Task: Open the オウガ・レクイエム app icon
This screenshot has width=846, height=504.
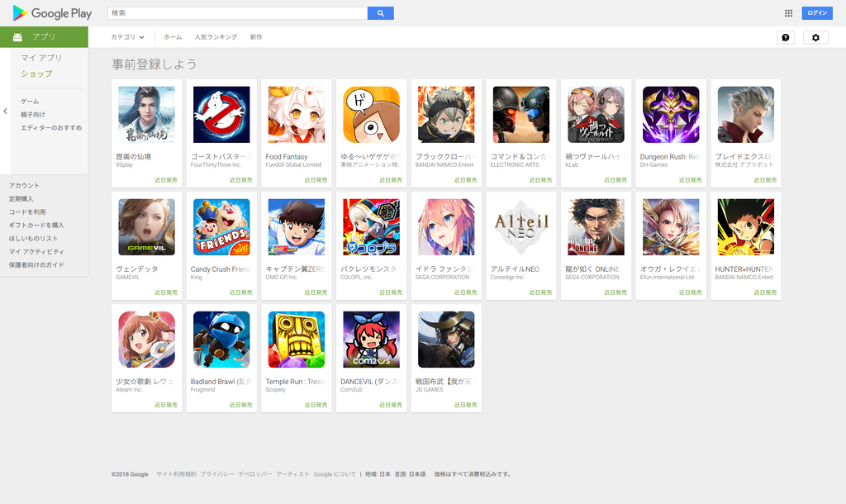Action: pos(671,227)
